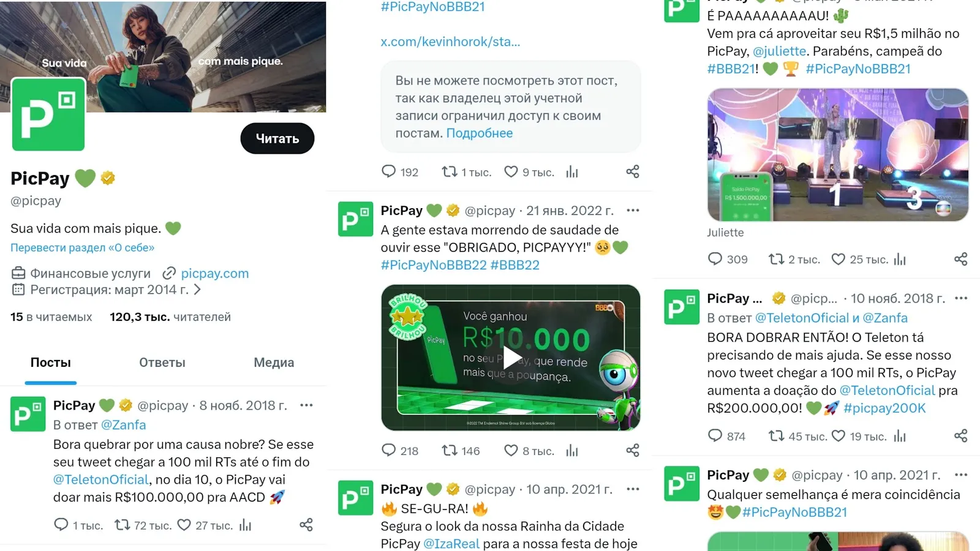980x551 pixels.
Task: Like the tweet with 25 тыс. likes
Action: coord(838,259)
